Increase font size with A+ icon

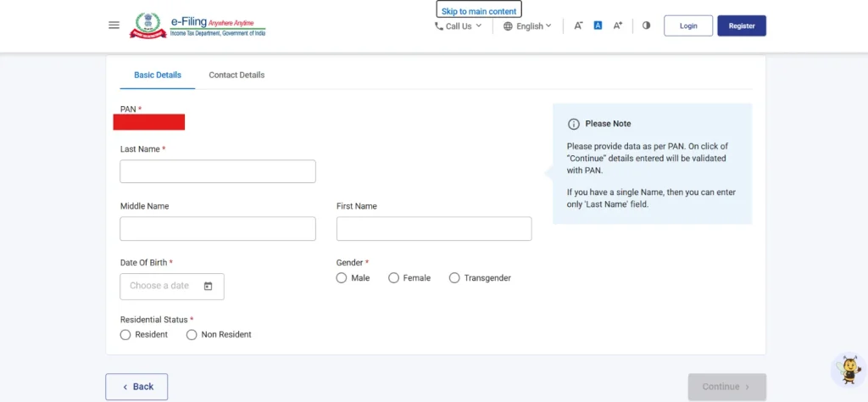click(x=618, y=25)
